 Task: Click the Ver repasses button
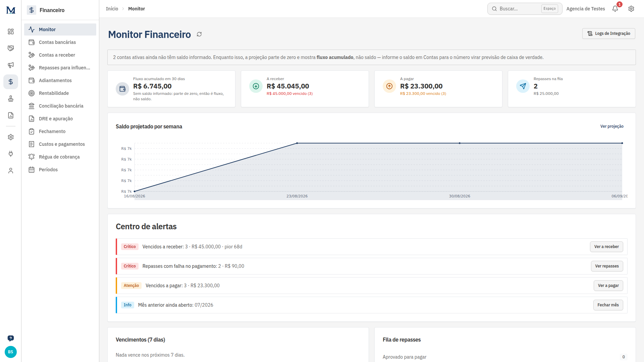tap(607, 266)
